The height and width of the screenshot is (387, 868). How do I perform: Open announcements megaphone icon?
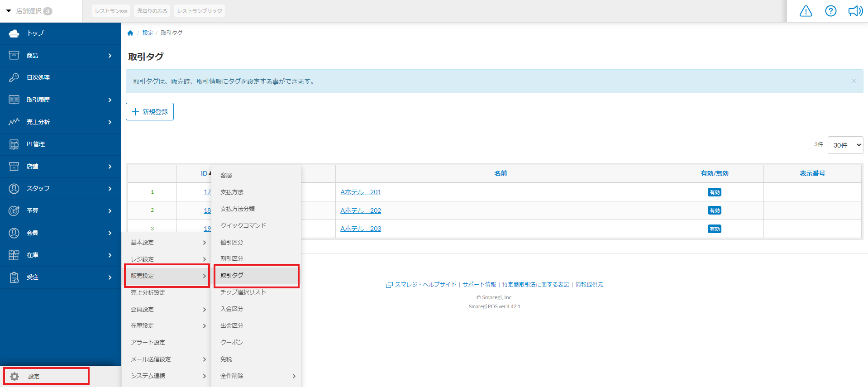coord(855,11)
